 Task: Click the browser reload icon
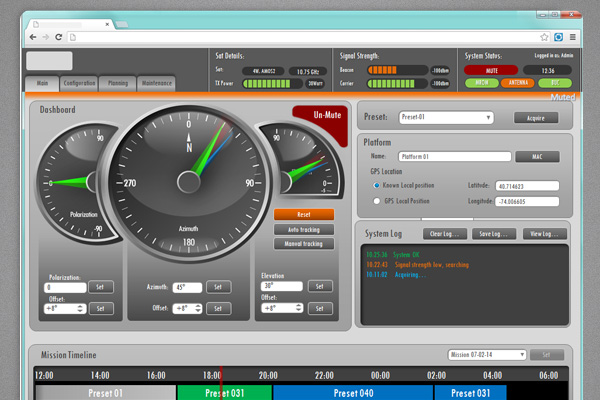click(x=60, y=36)
